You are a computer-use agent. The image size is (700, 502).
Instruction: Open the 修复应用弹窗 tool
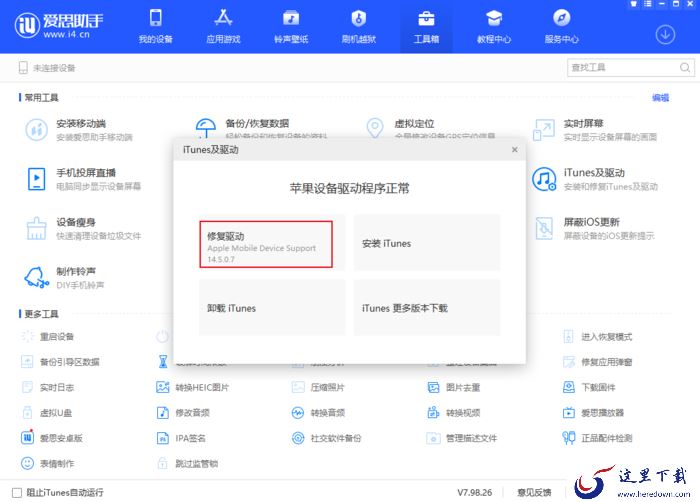click(598, 362)
